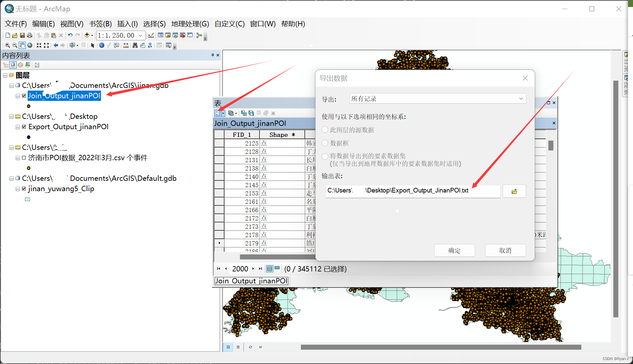Collapse the jinan.gdb source group
The width and height of the screenshot is (633, 364).
pyautogui.click(x=11, y=86)
